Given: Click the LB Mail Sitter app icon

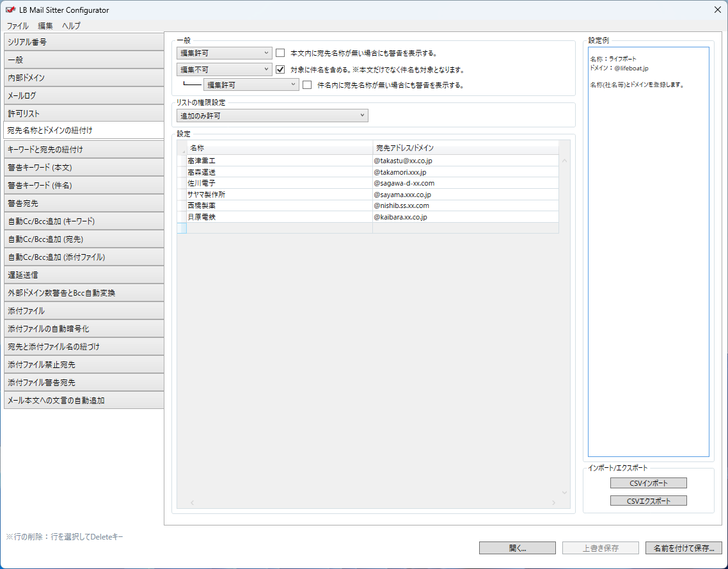Looking at the screenshot, I should pos(10,10).
